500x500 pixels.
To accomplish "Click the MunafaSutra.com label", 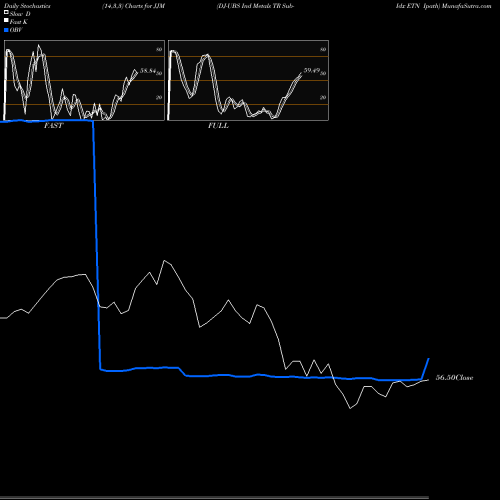I will pos(466,6).
